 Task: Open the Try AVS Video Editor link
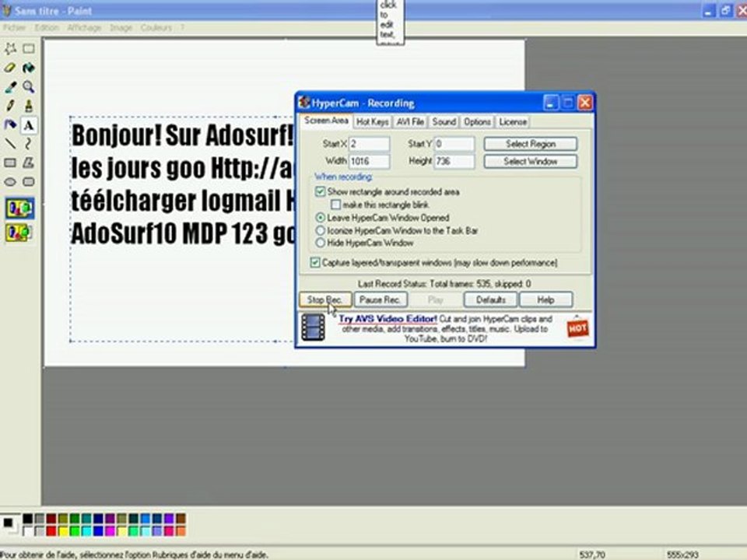pyautogui.click(x=388, y=319)
